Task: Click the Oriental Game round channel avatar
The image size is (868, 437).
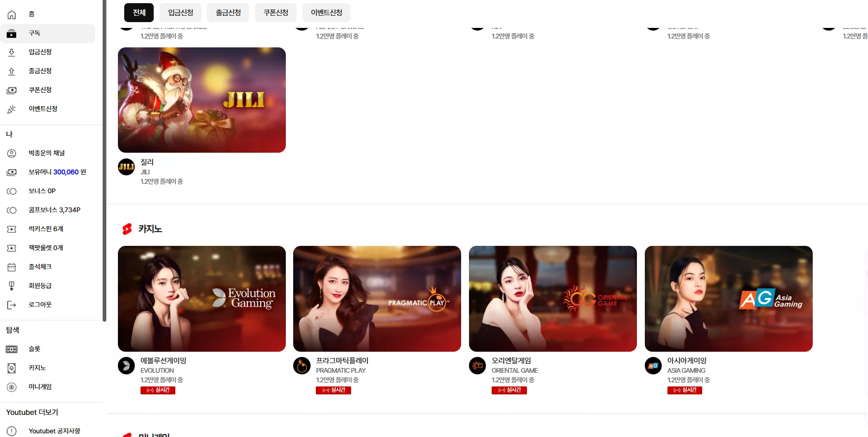Action: (x=477, y=365)
